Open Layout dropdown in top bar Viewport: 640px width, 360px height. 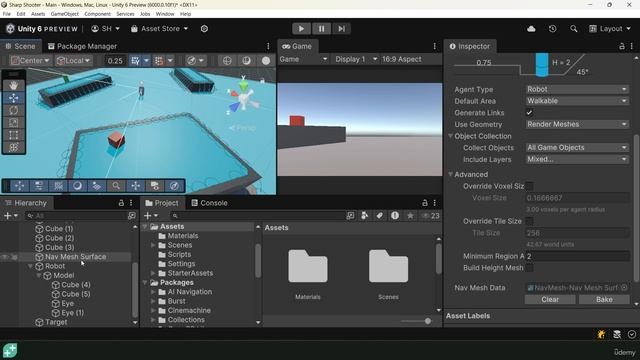(x=610, y=29)
